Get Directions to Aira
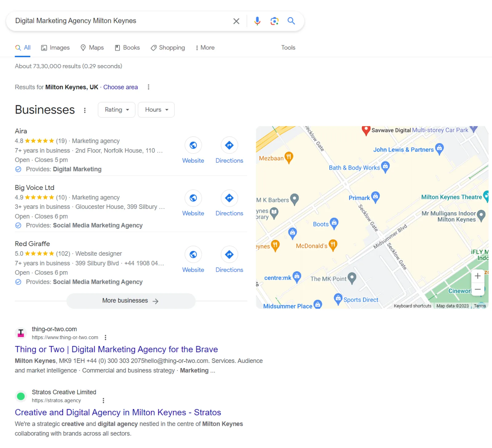492x448 pixels. (x=229, y=145)
